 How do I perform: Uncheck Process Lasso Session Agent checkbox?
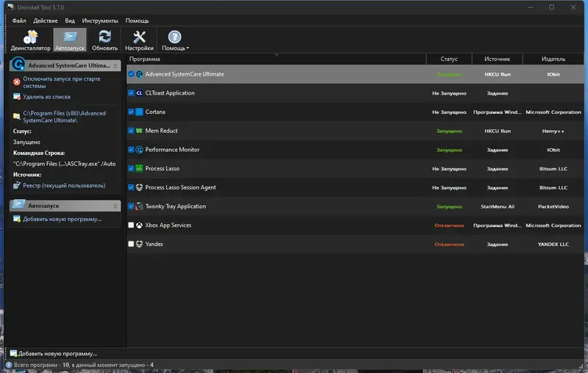(131, 187)
